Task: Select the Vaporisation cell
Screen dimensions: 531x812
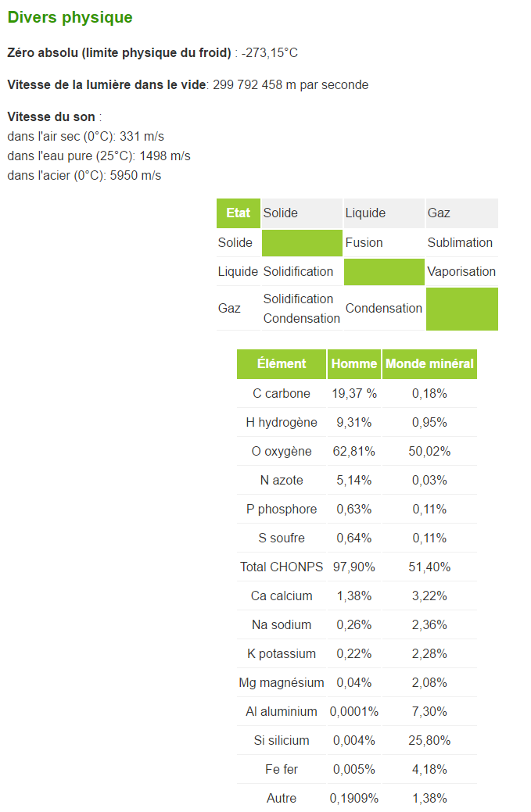Action: coord(461,272)
